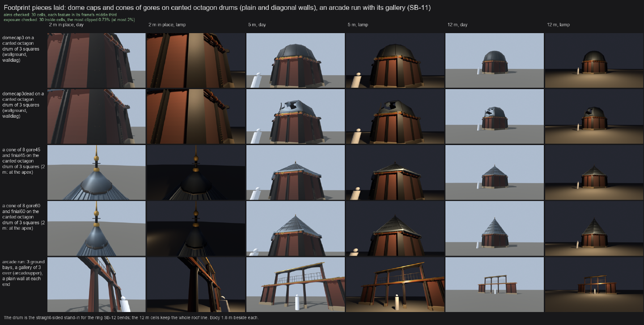Open domecap3 thumbnail at 12 m, lamp
Viewport: 644px width, 325px height.
594,60
